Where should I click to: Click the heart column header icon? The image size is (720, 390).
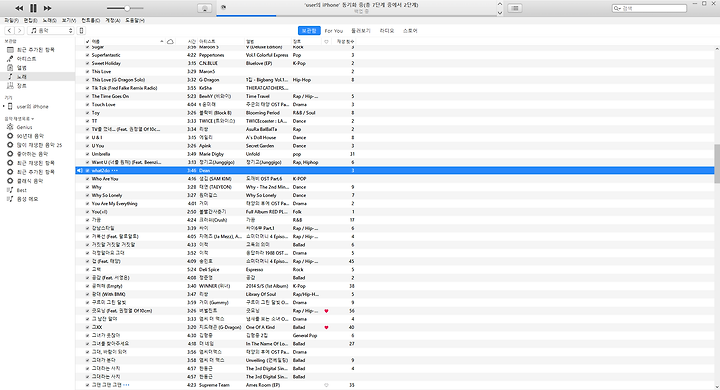pyautogui.click(x=326, y=41)
